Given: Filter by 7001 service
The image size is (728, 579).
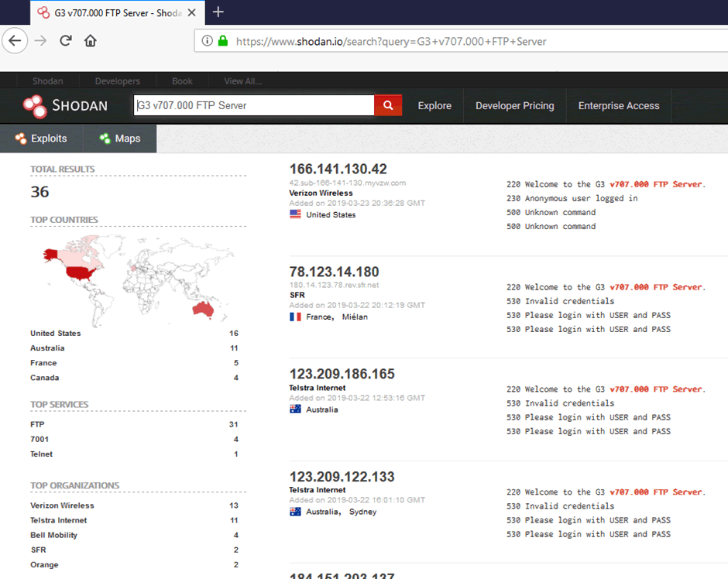Looking at the screenshot, I should point(39,440).
